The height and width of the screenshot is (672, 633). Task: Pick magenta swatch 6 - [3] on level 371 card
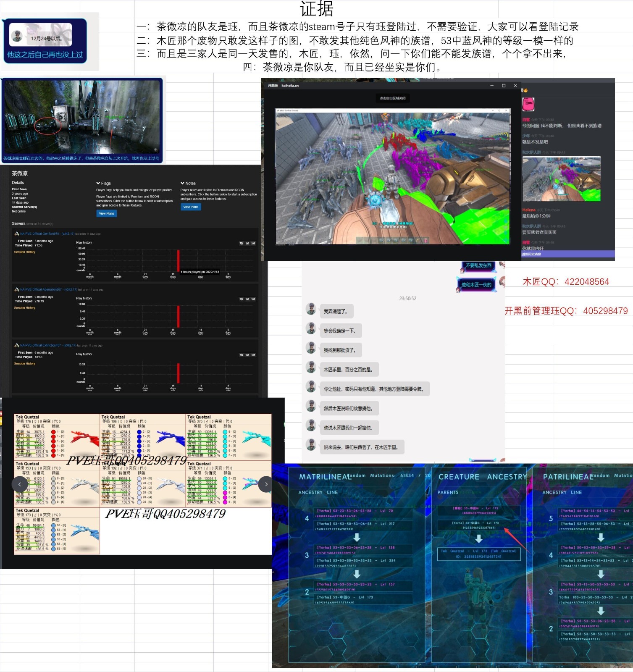[225, 492]
